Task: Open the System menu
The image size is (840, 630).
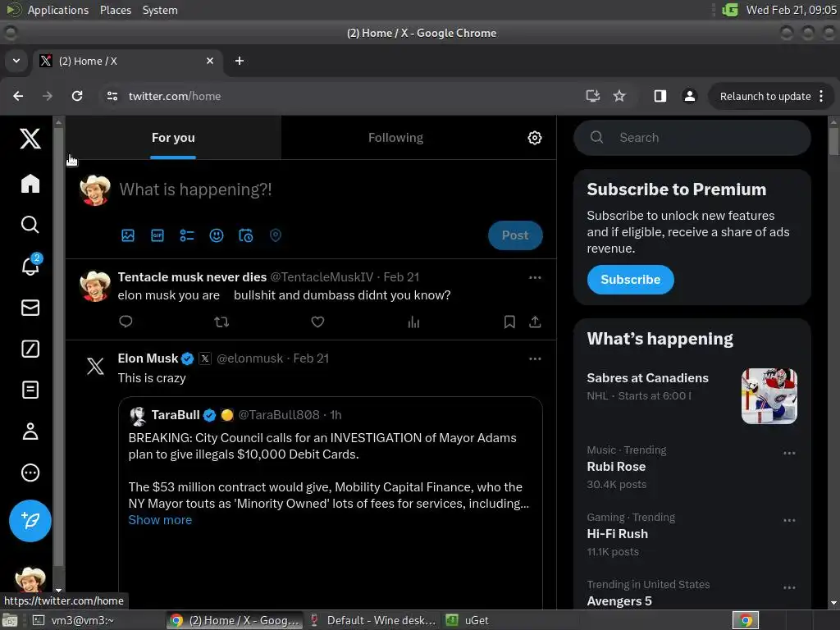Action: click(x=160, y=10)
